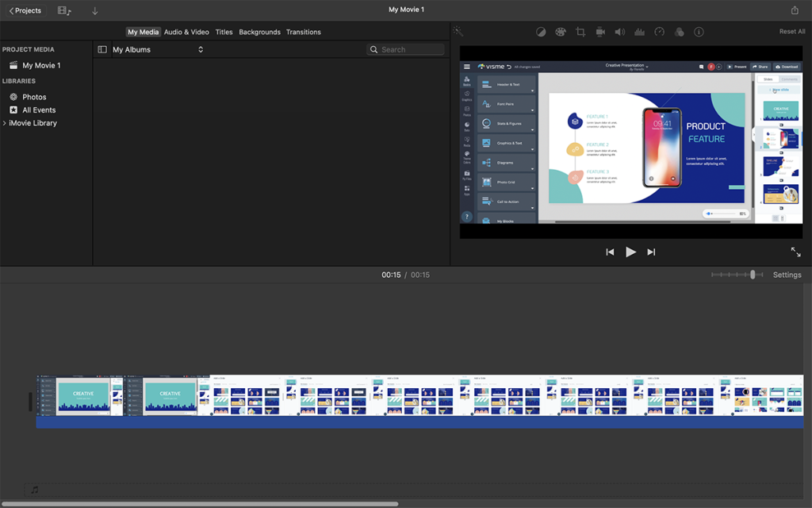Go back to Projects

coord(25,10)
